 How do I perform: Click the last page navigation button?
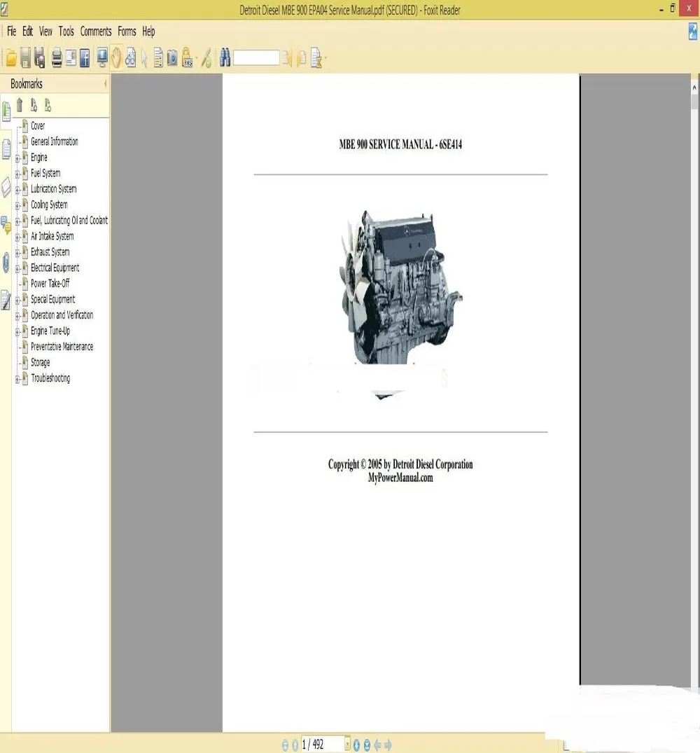pyautogui.click(x=367, y=744)
